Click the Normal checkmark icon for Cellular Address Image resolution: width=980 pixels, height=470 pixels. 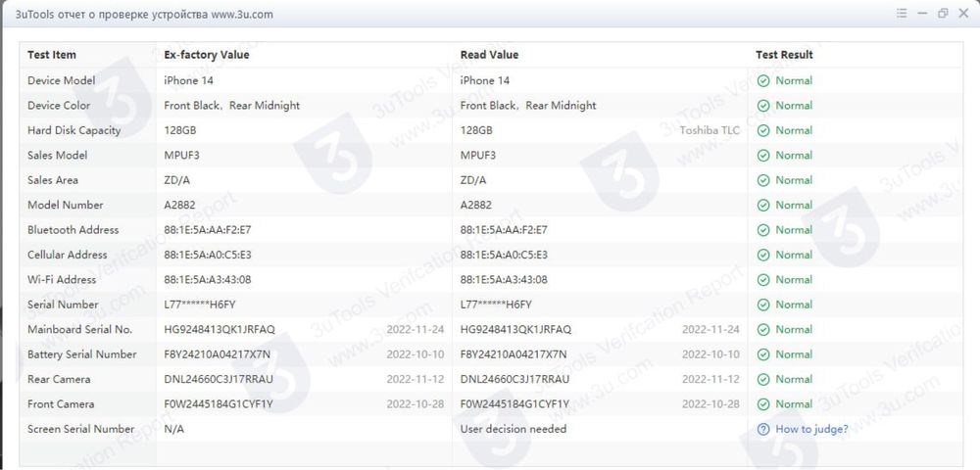(763, 256)
